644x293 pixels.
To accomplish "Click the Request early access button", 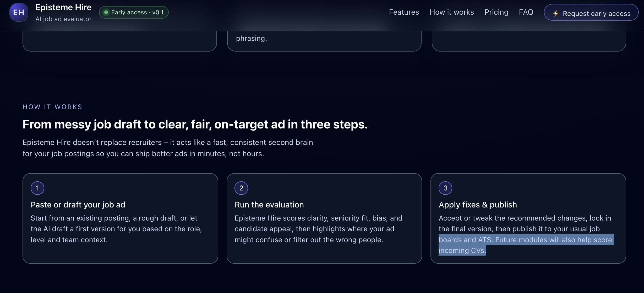I will tap(591, 13).
